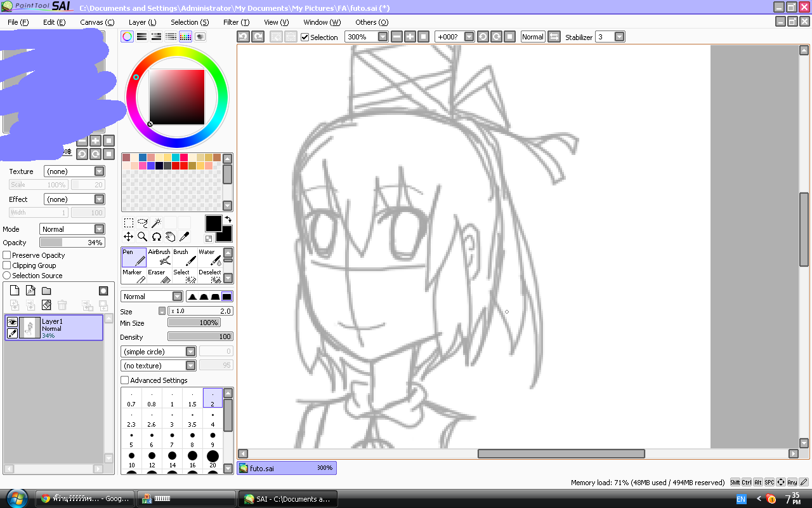
Task: Select brush size preset 2.6
Action: coord(152,420)
